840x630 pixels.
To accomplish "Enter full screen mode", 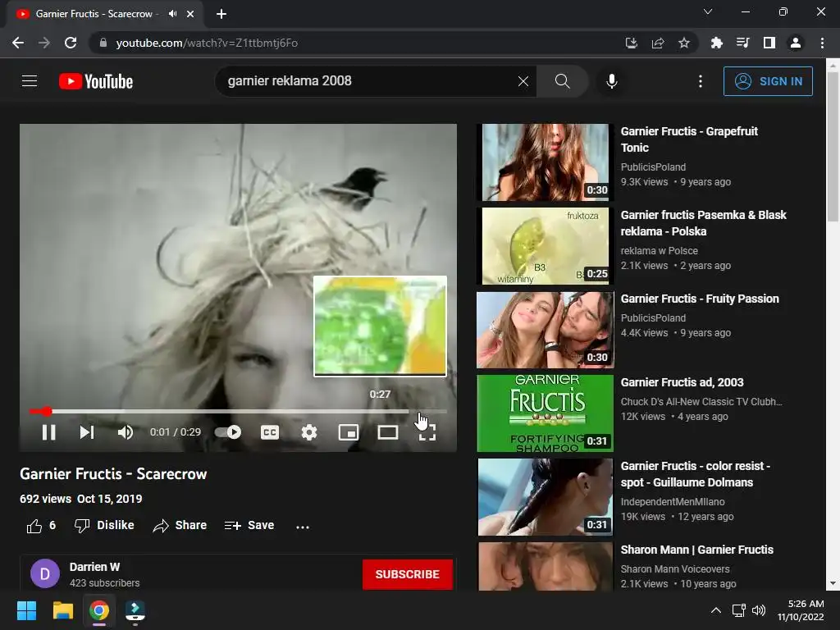I will [x=427, y=432].
